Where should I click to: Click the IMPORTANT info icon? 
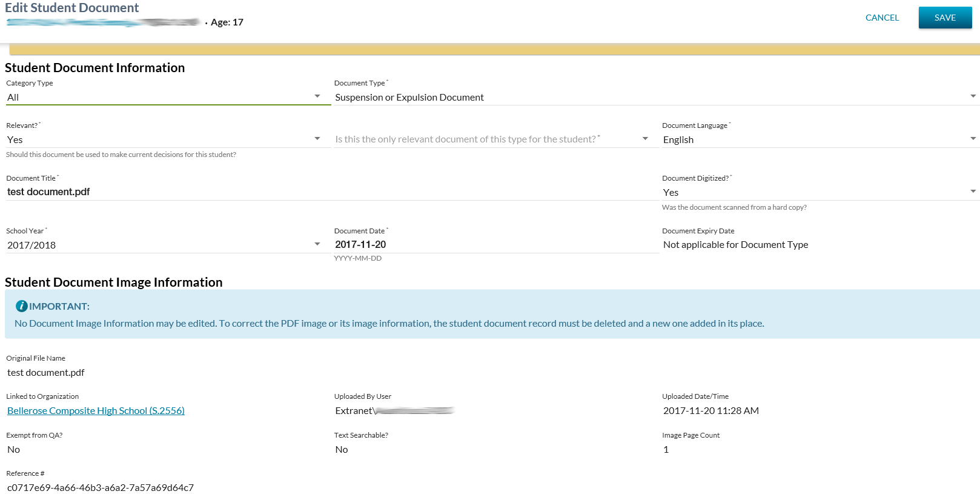pyautogui.click(x=21, y=306)
